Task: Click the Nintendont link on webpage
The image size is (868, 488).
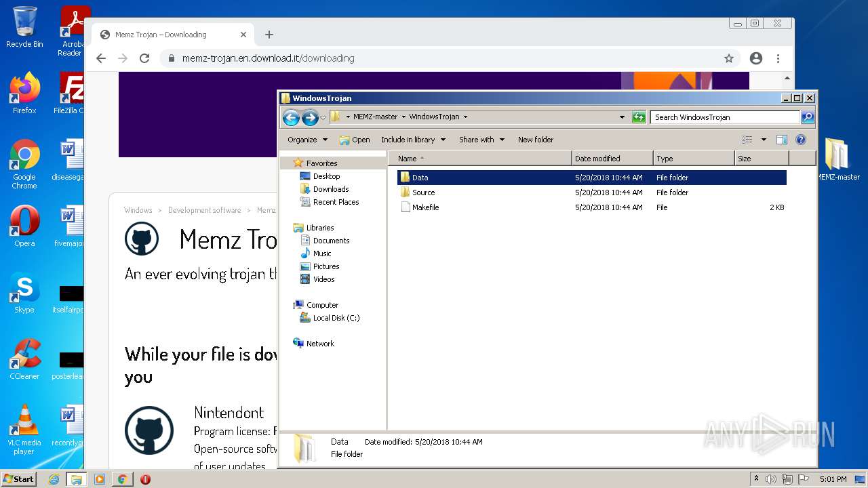Action: tap(229, 413)
